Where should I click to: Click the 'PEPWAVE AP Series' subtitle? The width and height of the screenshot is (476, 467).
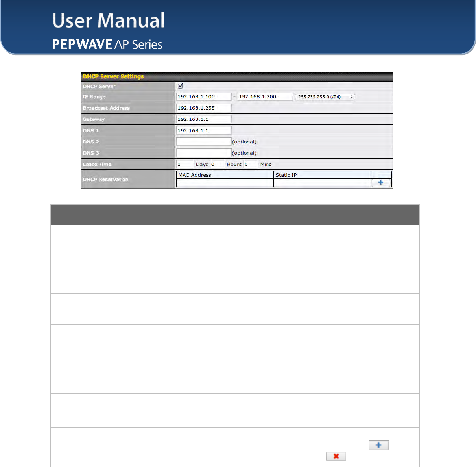click(x=107, y=44)
